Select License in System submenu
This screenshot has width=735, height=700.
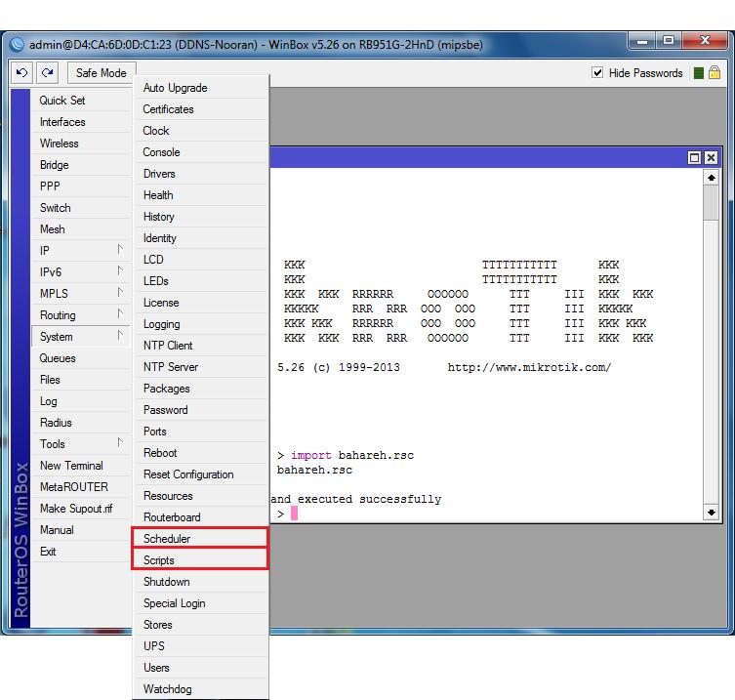click(x=201, y=303)
